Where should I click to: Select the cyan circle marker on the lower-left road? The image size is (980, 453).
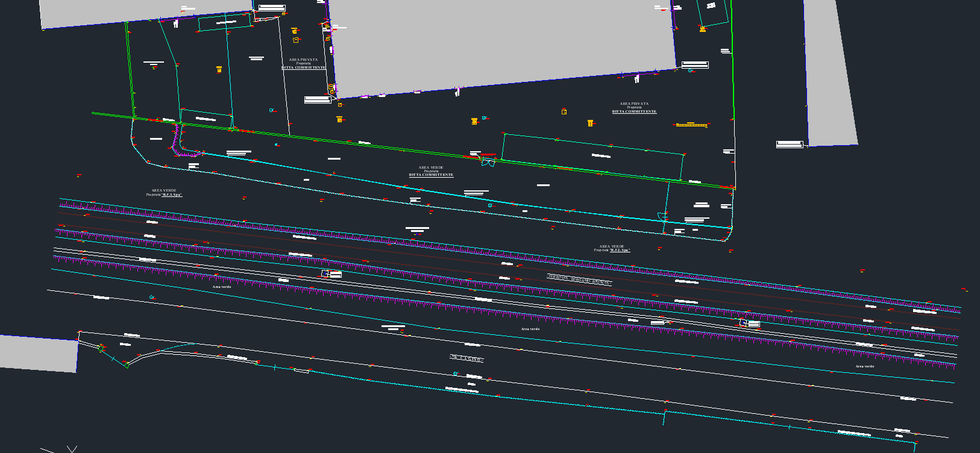[152, 298]
